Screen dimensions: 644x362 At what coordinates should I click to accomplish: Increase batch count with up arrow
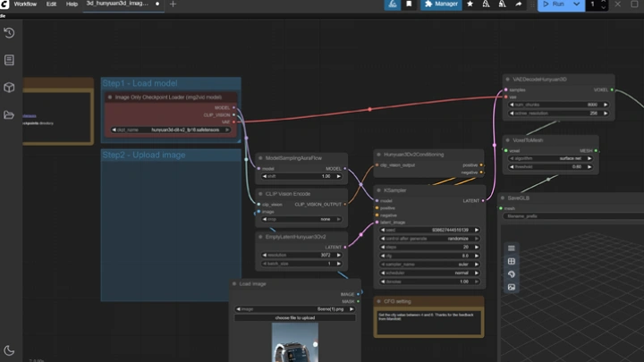pyautogui.click(x=604, y=2)
